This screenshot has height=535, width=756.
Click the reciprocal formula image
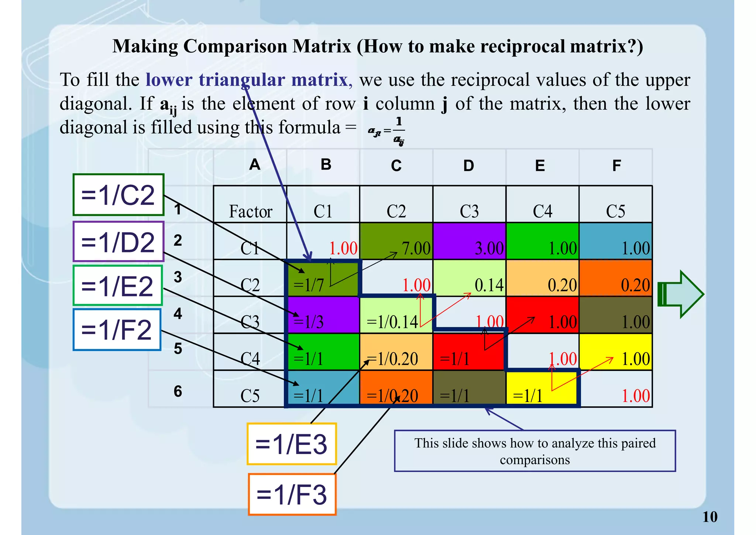click(x=386, y=132)
